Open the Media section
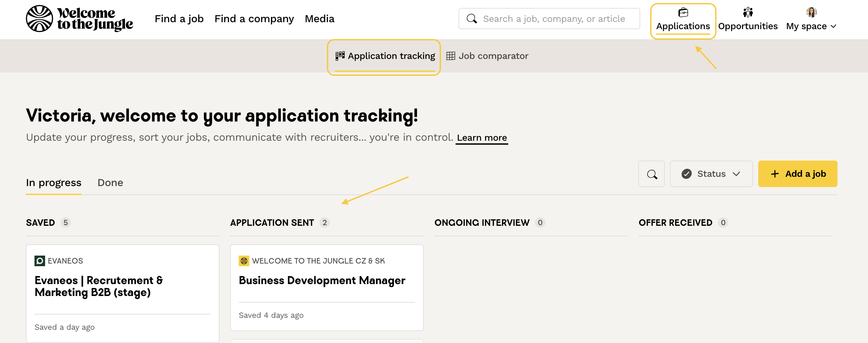The height and width of the screenshot is (343, 868). tap(319, 19)
